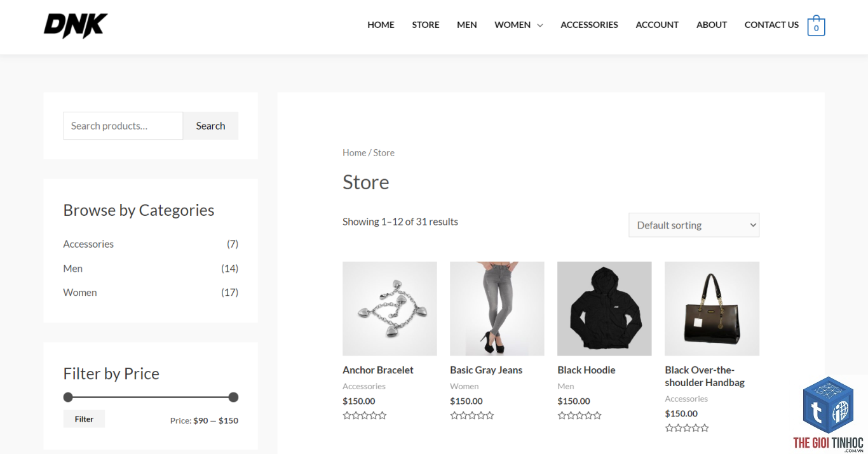
Task: Click the Black Over-the-shoulder Handbag title
Action: tap(705, 377)
